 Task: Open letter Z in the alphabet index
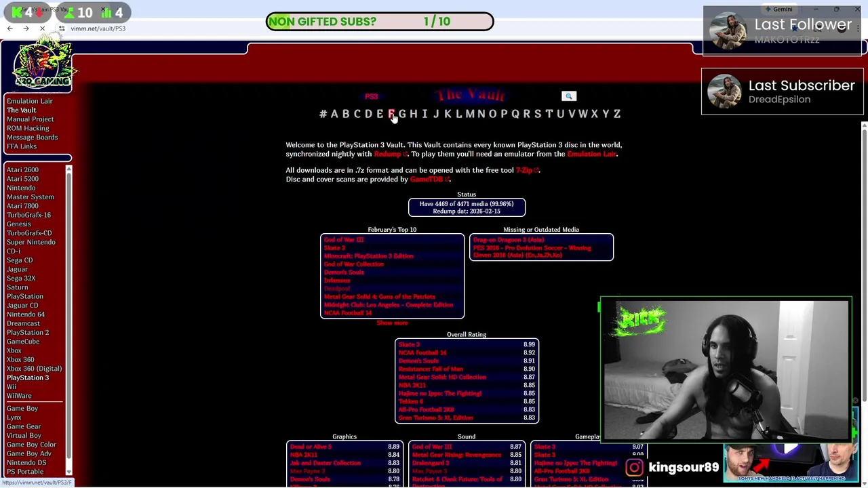click(x=617, y=114)
